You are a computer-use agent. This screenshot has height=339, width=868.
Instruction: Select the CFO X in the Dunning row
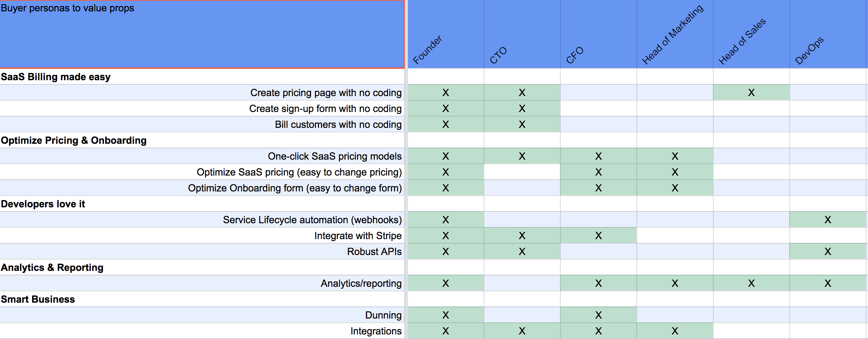598,315
